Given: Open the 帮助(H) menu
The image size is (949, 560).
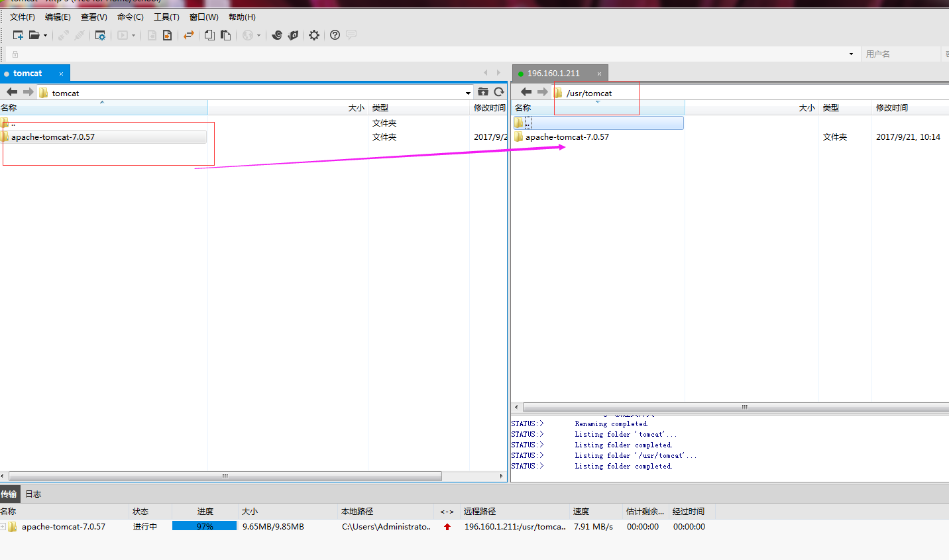Looking at the screenshot, I should [x=242, y=17].
